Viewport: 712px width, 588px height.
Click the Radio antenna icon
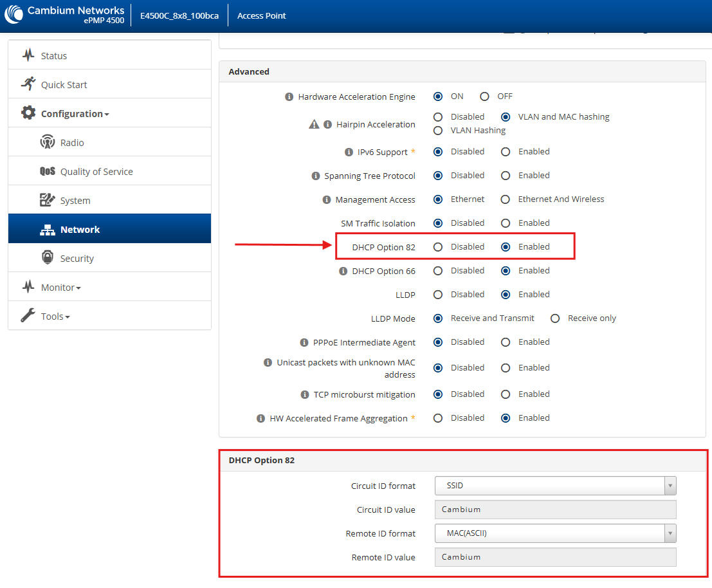47,142
